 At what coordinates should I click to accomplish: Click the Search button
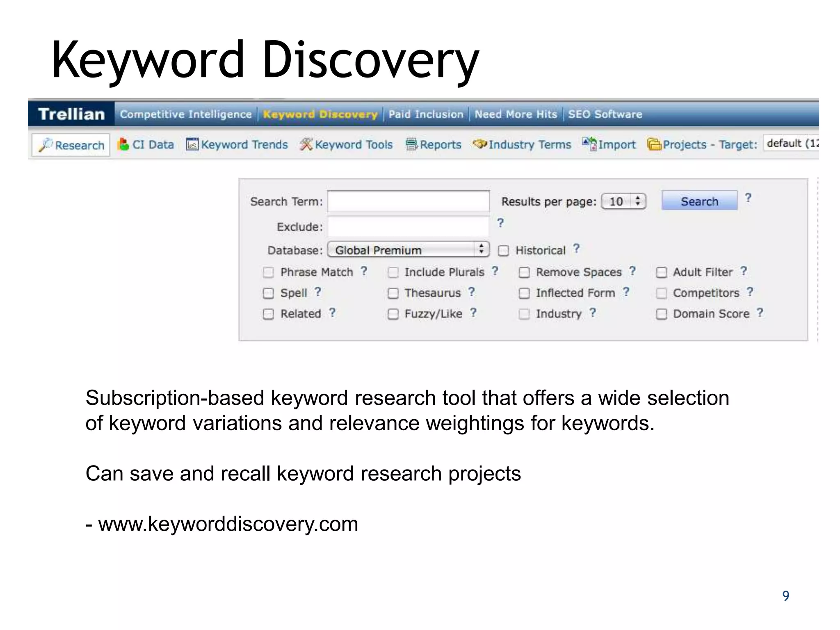[699, 201]
